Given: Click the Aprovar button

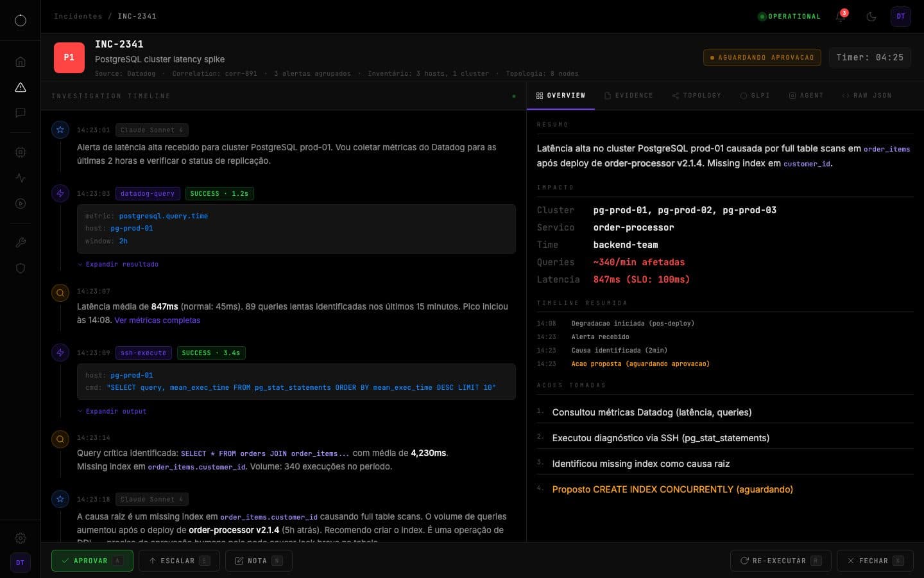Looking at the screenshot, I should coord(92,561).
